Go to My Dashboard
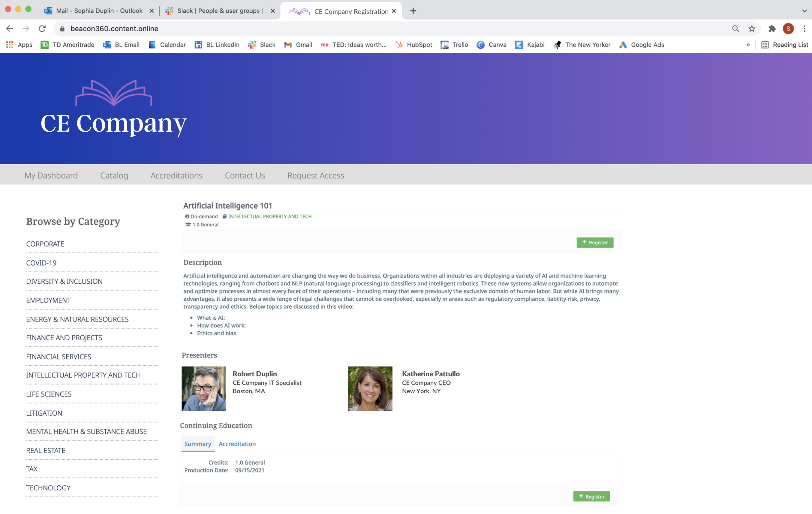812x514 pixels. pos(51,175)
